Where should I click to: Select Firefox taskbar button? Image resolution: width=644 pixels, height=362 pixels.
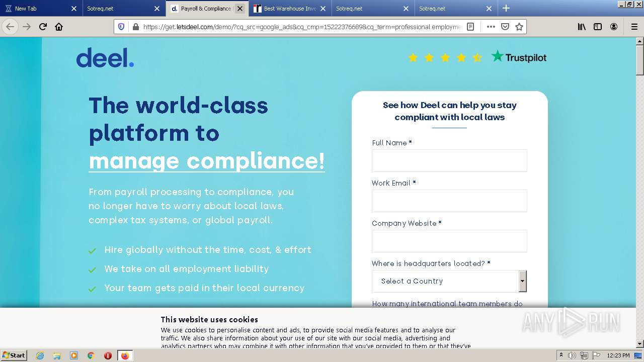pos(125,355)
